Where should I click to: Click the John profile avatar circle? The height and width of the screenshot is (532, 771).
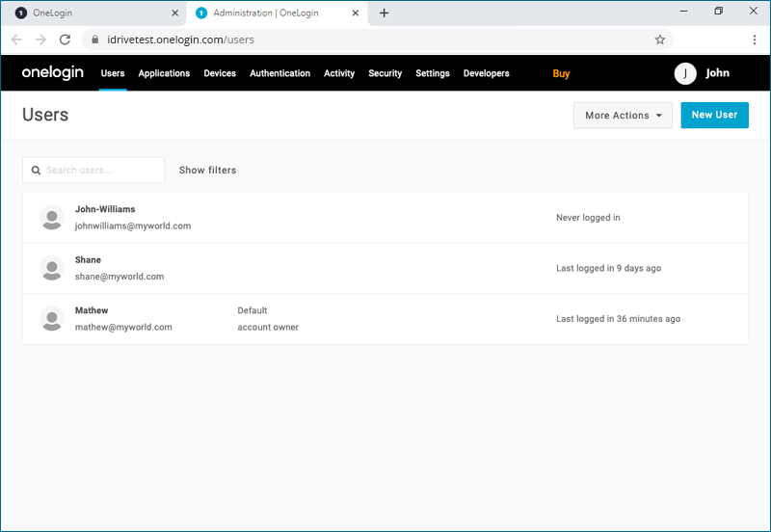click(685, 73)
